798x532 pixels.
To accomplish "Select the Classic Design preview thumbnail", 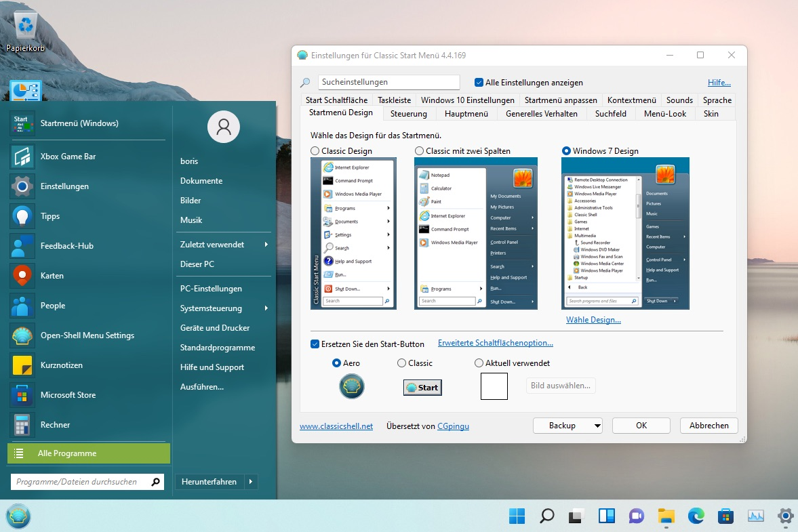I will [x=353, y=233].
